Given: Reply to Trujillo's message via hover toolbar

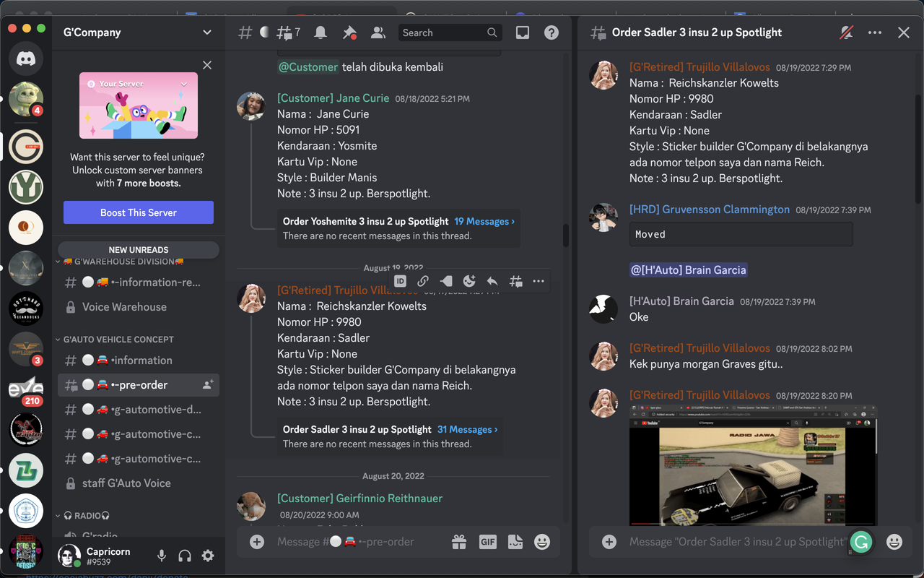Looking at the screenshot, I should click(x=492, y=281).
